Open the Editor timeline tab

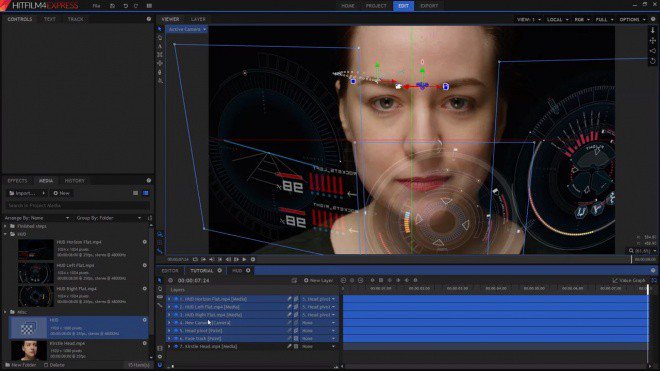(170, 270)
